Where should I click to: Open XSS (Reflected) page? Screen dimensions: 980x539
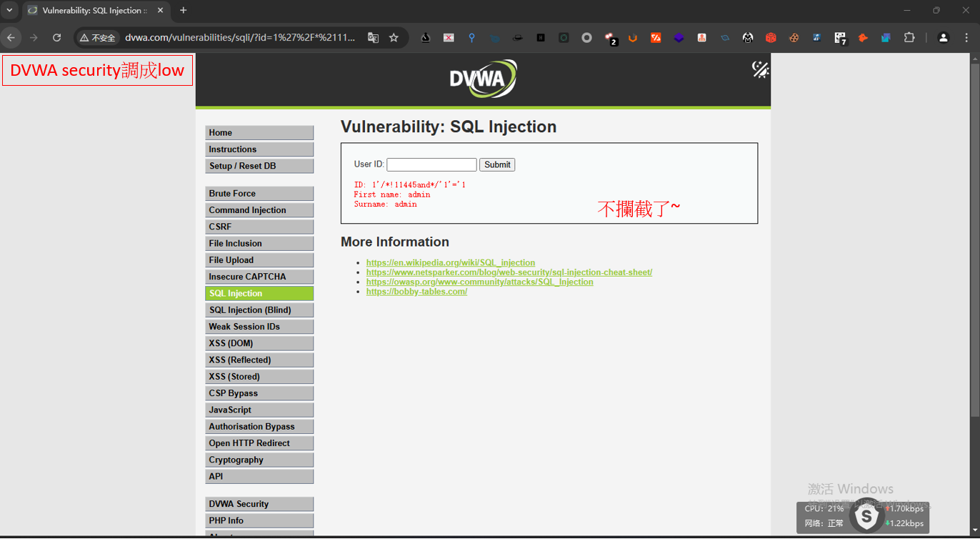point(259,360)
